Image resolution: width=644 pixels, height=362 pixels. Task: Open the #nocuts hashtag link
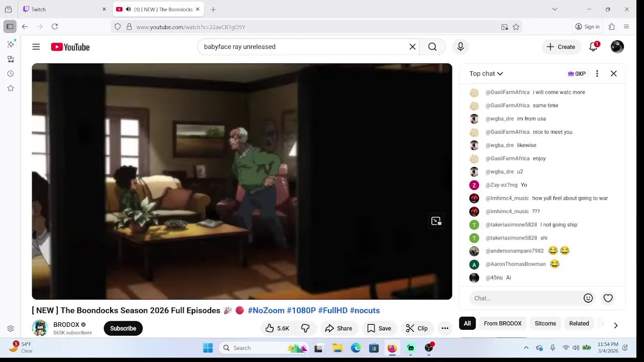(x=365, y=310)
